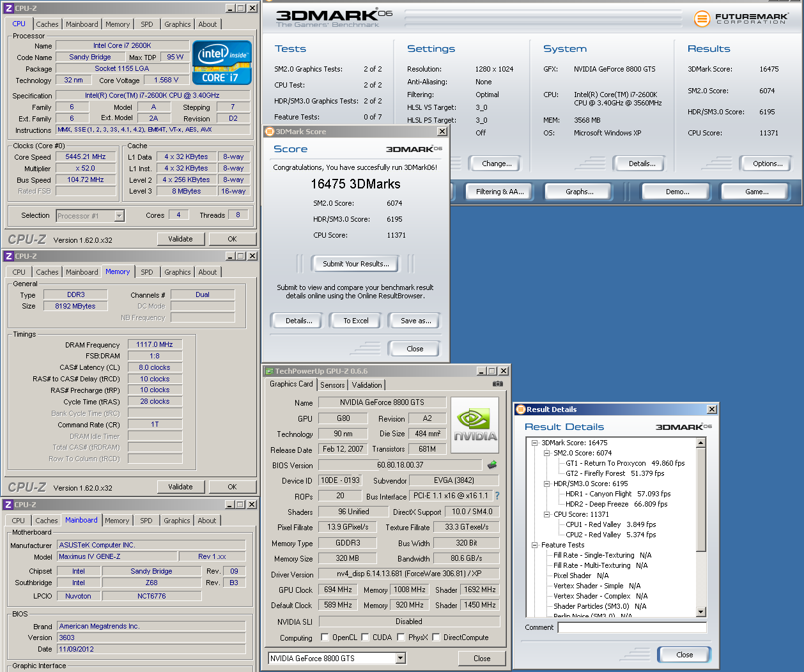Open the Validation tab in GPU-Z
804x672 pixels.
click(x=367, y=385)
